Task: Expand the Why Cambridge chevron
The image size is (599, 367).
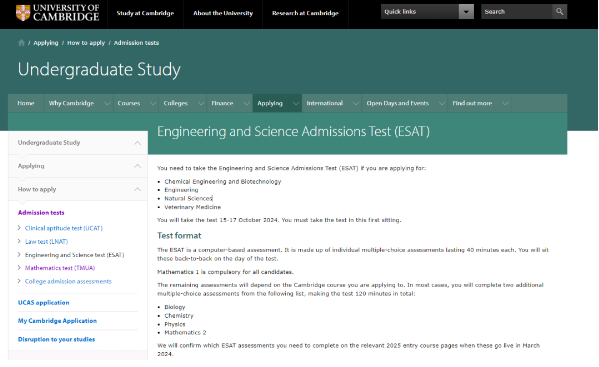Action: 107,103
